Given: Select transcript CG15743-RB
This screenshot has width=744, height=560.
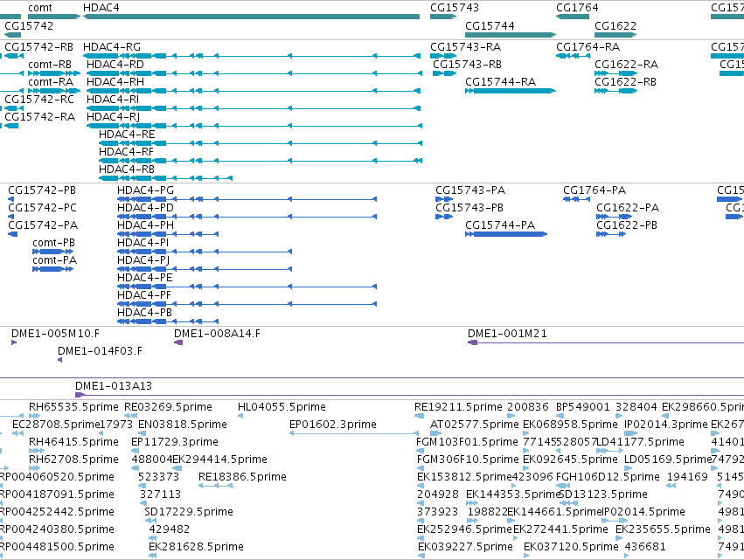Looking at the screenshot, I should click(x=467, y=65).
